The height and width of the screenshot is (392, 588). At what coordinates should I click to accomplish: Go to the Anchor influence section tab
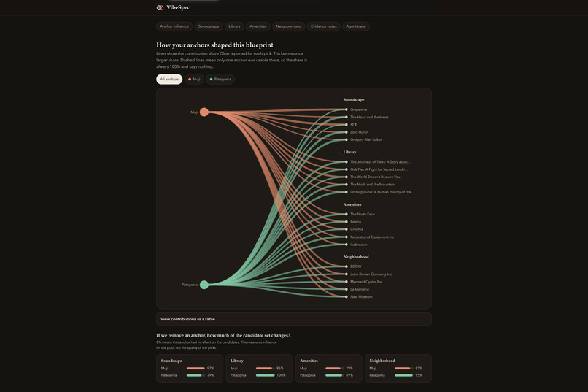click(x=174, y=26)
